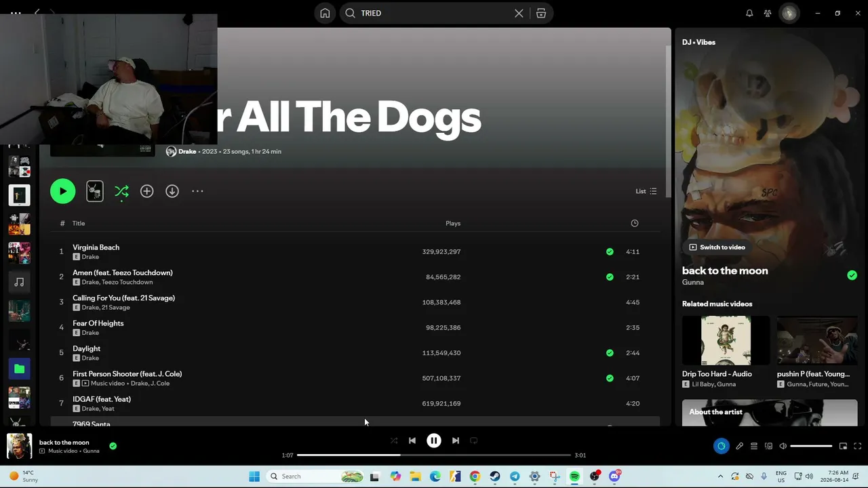Download the album
The height and width of the screenshot is (488, 868).
[x=172, y=191]
